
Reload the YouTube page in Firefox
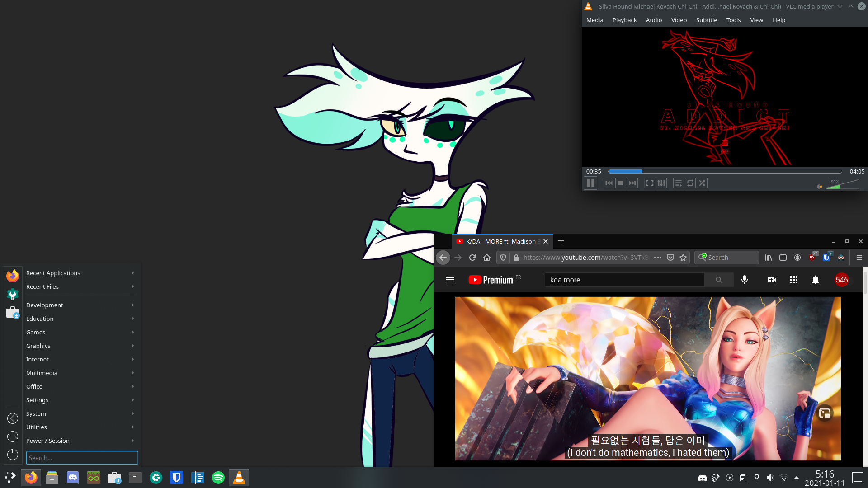pyautogui.click(x=472, y=258)
